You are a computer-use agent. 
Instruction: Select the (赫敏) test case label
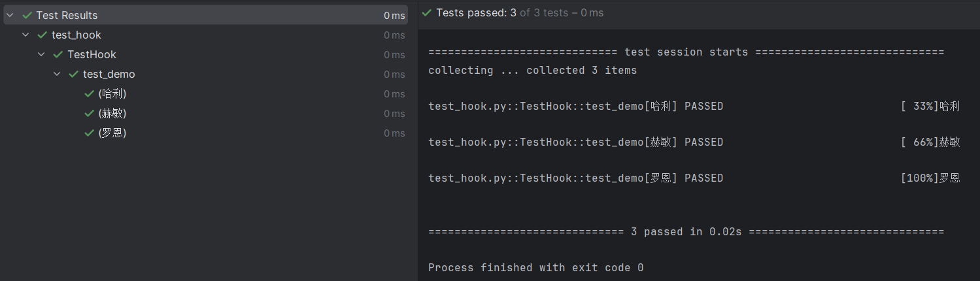pos(112,113)
